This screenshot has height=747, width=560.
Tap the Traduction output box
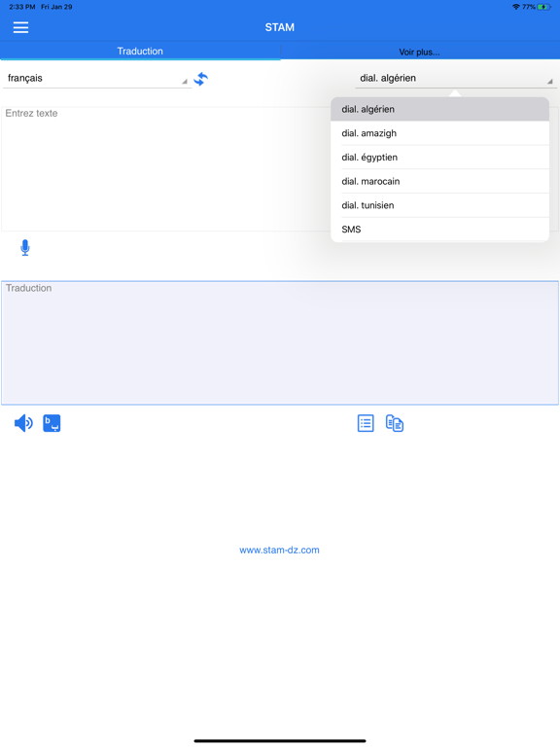click(x=280, y=343)
